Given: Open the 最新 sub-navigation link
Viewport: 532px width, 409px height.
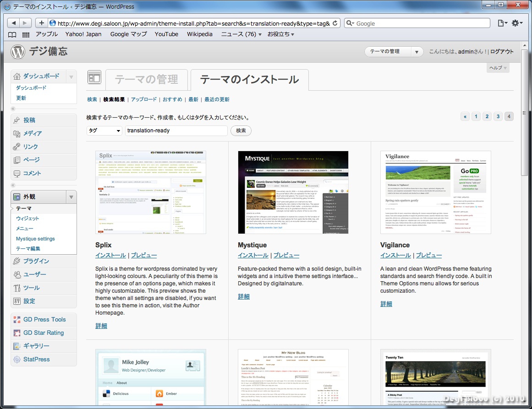Looking at the screenshot, I should [x=193, y=99].
